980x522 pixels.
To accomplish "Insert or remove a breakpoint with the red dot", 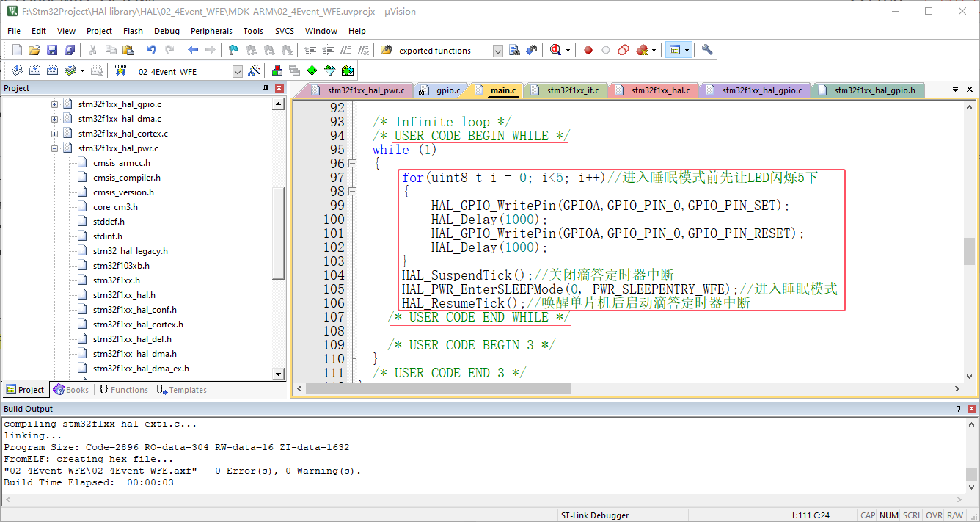I will [588, 50].
